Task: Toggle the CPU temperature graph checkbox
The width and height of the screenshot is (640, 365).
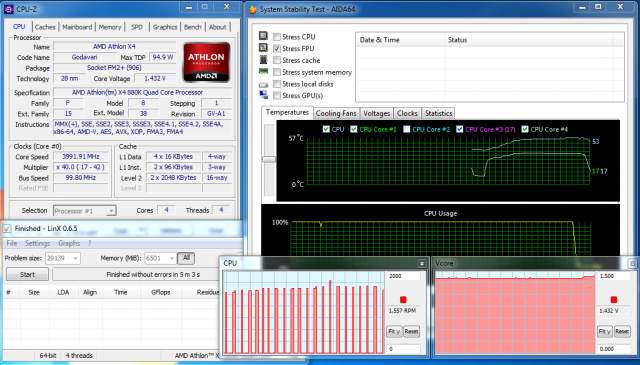Action: (x=326, y=129)
